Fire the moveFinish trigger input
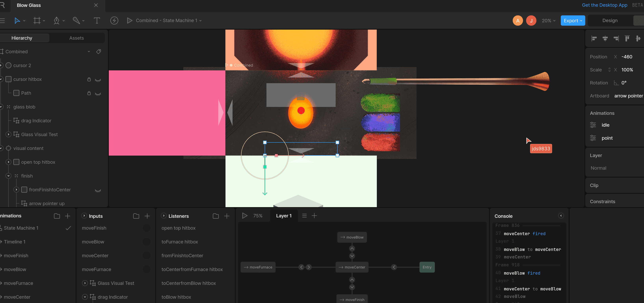 click(146, 228)
